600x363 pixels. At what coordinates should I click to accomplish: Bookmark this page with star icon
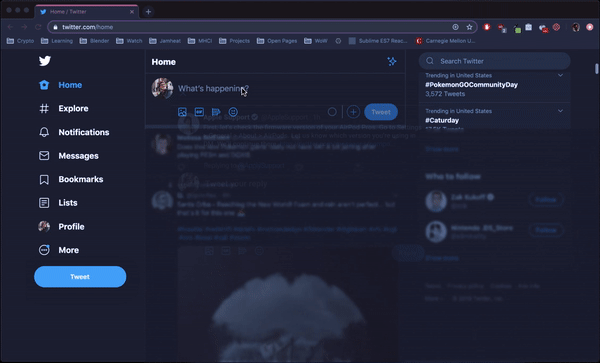(x=469, y=27)
